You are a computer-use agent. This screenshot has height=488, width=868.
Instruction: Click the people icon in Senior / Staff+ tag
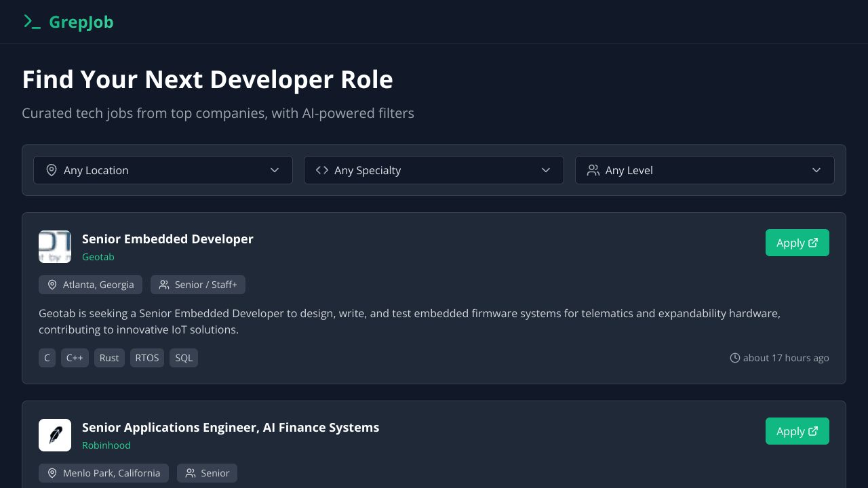point(164,285)
